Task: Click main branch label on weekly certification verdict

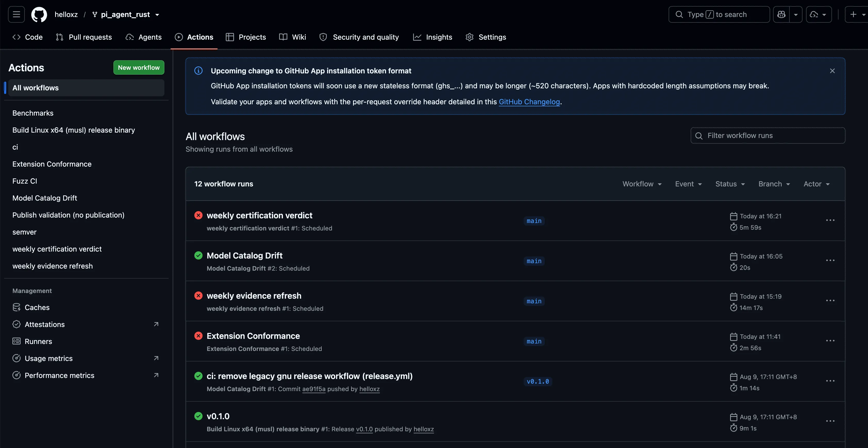Action: 534,221
